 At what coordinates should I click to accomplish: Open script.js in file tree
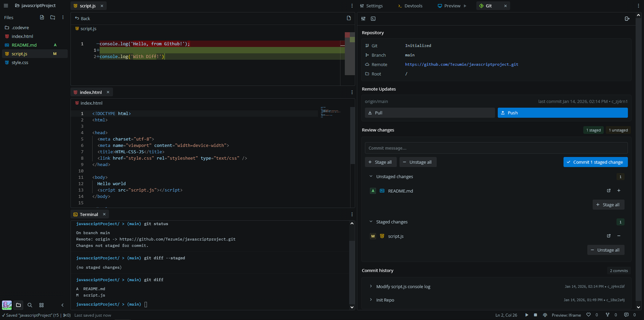point(35,54)
